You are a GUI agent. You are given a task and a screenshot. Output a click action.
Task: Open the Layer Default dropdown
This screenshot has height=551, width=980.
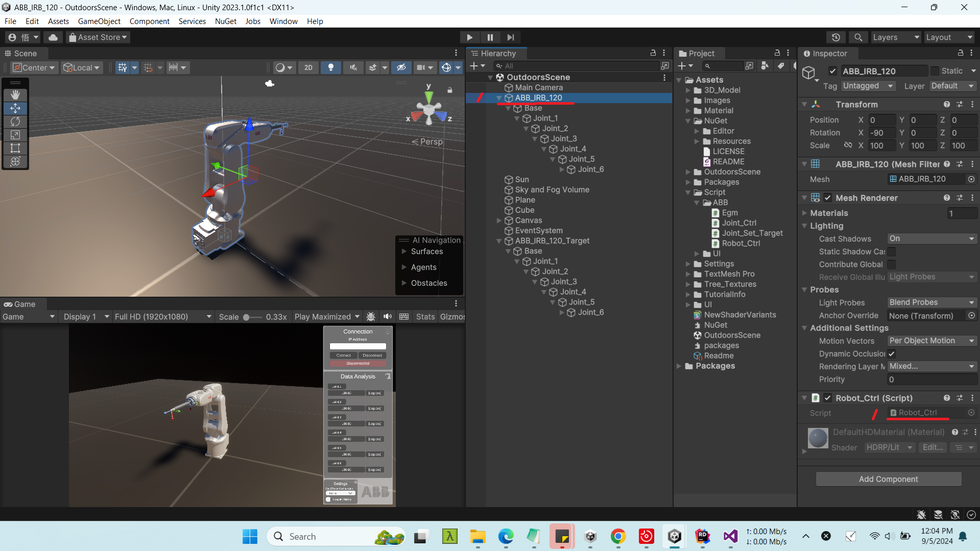(952, 86)
